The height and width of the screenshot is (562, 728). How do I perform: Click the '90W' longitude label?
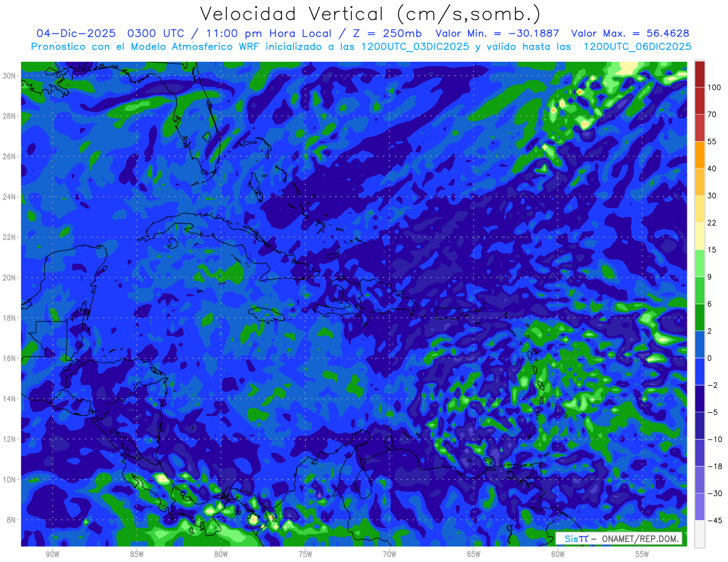(x=53, y=554)
